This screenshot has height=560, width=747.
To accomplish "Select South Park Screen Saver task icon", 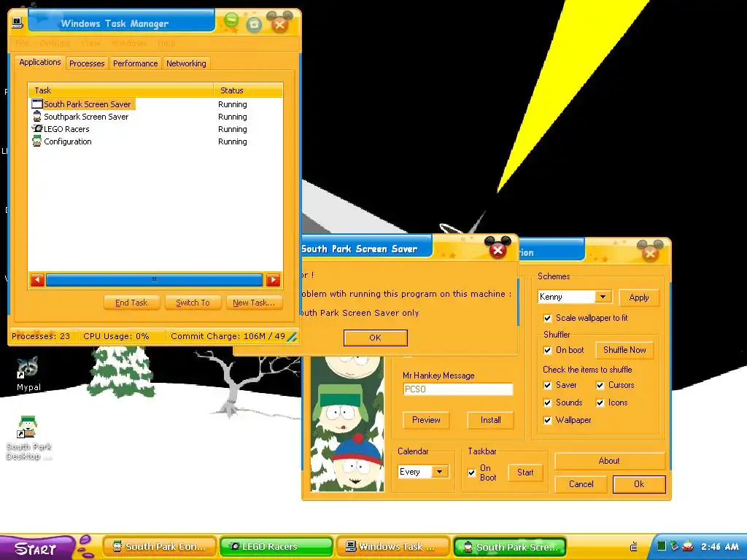I will 37,104.
